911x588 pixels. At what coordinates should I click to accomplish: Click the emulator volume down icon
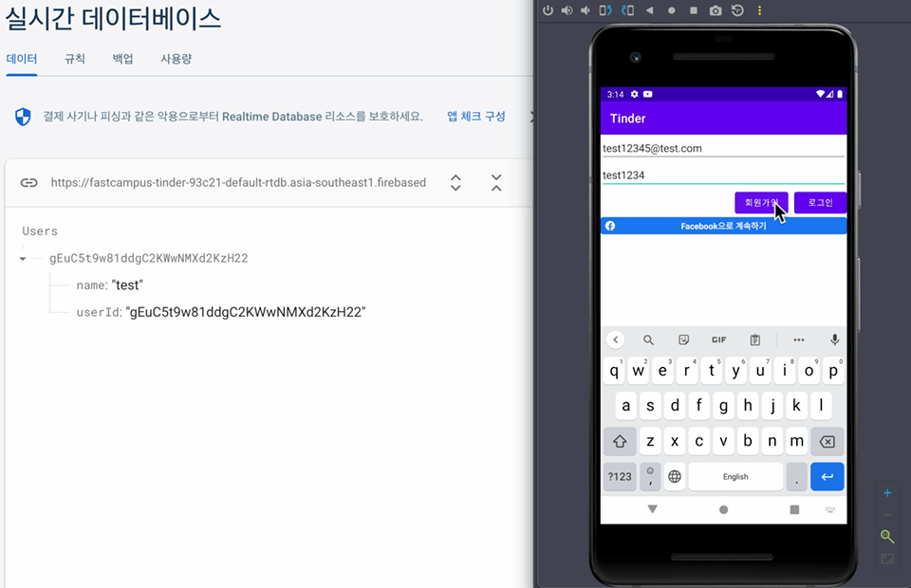click(x=586, y=10)
